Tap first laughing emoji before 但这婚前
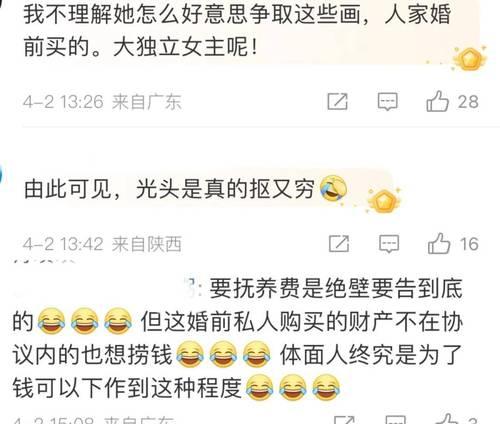Viewport: 500px width, 424px height. pos(51,321)
